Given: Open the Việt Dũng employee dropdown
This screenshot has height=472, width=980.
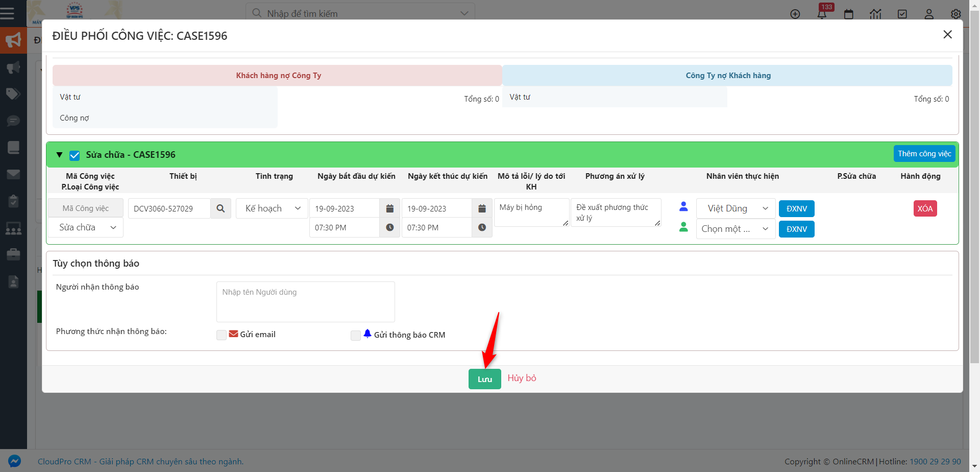Looking at the screenshot, I should pos(736,208).
